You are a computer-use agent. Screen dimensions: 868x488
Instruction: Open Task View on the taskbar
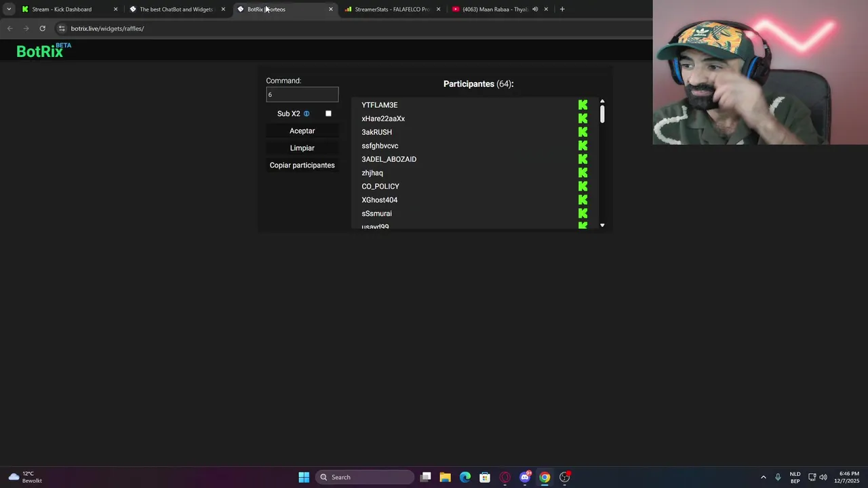coord(425,477)
